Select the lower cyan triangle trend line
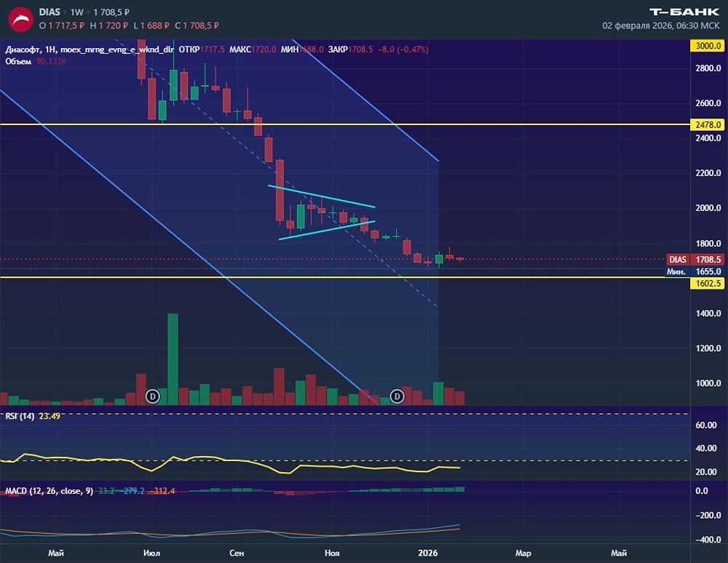This screenshot has height=563, width=728. (x=327, y=230)
